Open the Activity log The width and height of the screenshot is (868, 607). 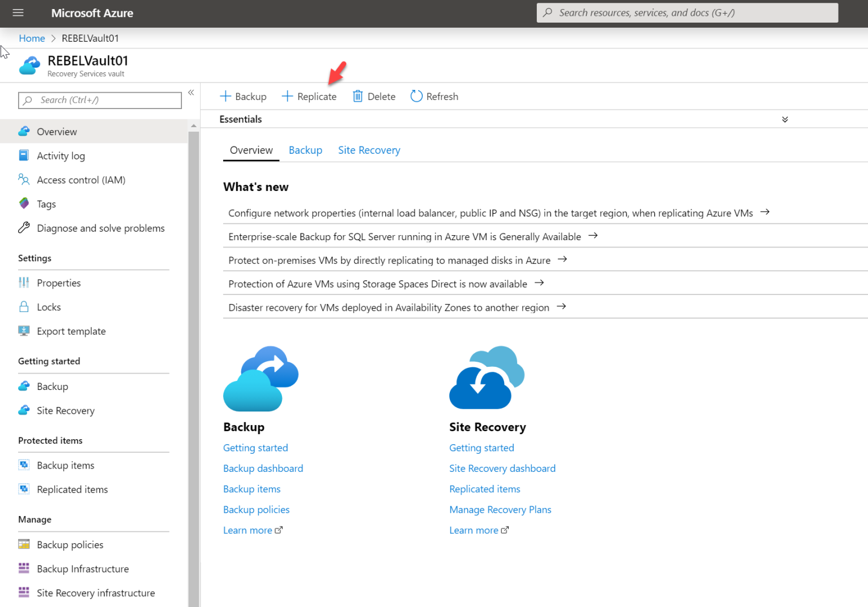[60, 155]
